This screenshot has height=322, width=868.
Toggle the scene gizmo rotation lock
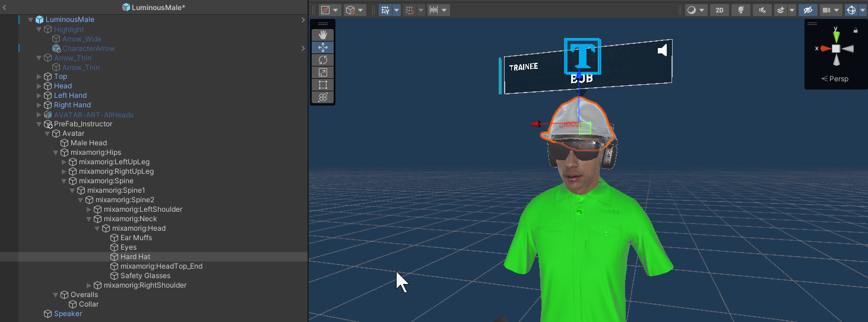(x=856, y=30)
